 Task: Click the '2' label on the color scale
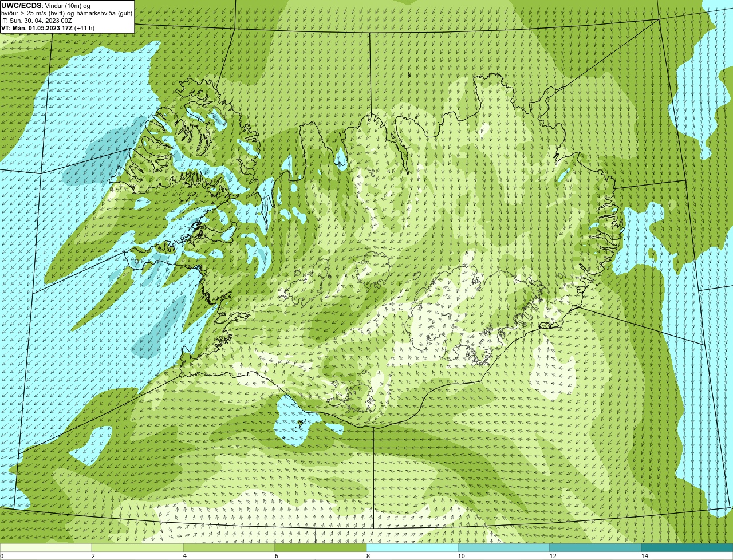pos(93,556)
